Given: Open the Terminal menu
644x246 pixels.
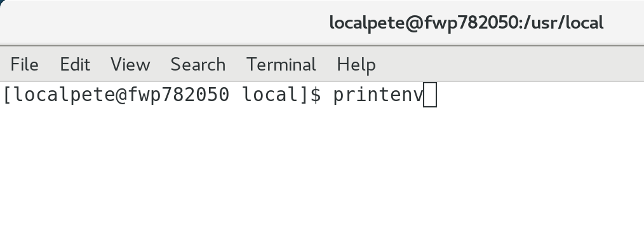Looking at the screenshot, I should point(281,65).
